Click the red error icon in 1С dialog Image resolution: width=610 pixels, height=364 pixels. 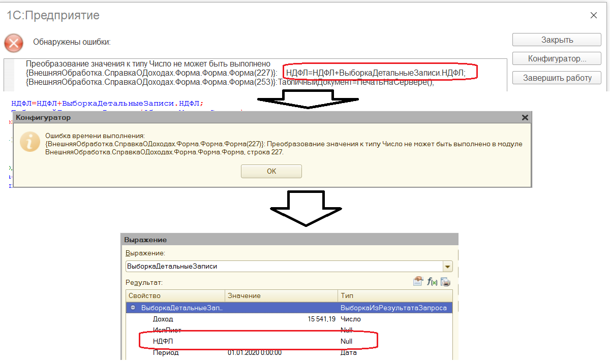(x=14, y=43)
